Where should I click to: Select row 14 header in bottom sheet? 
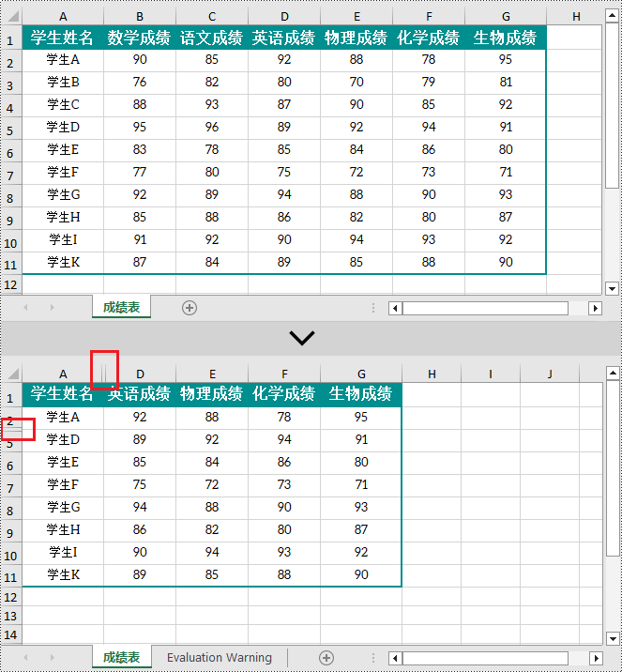10,634
